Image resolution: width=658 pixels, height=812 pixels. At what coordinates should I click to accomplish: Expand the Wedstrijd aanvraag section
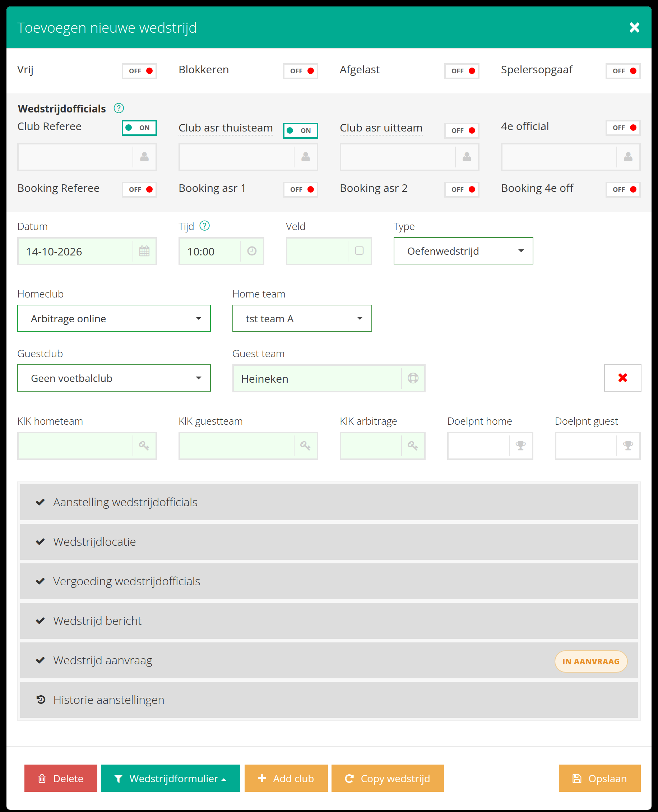329,660
